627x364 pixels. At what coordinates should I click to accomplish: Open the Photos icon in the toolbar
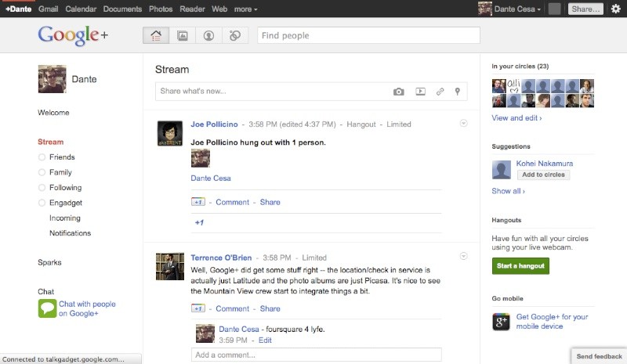point(183,35)
